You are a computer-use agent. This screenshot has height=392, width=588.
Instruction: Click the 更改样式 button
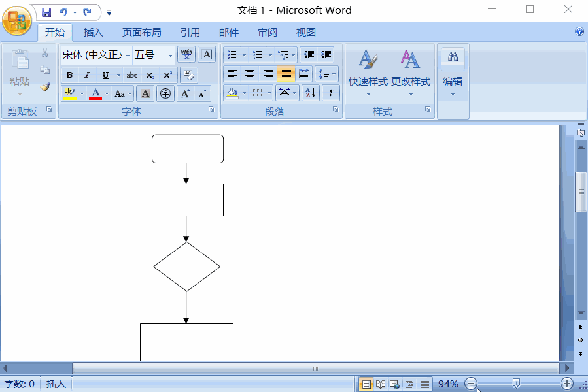click(x=411, y=72)
